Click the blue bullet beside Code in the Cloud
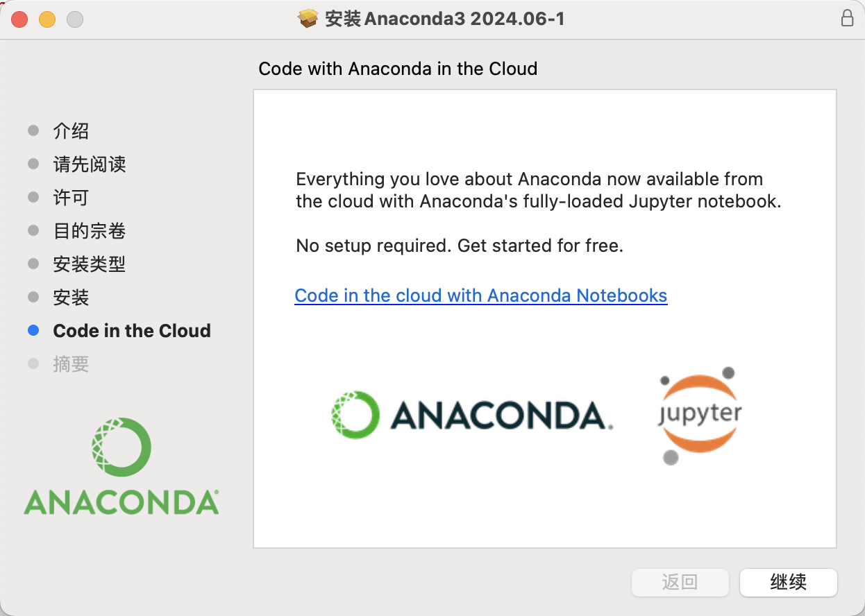Image resolution: width=865 pixels, height=616 pixels. click(x=33, y=331)
